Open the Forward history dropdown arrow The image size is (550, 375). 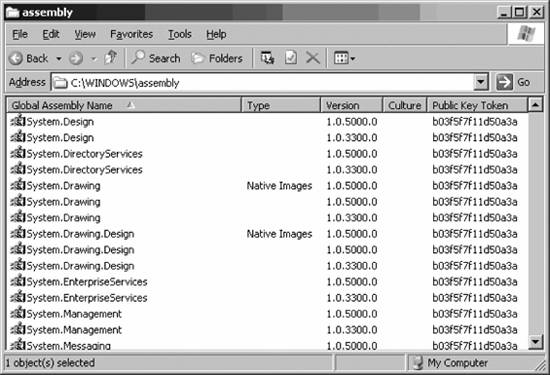coord(94,59)
